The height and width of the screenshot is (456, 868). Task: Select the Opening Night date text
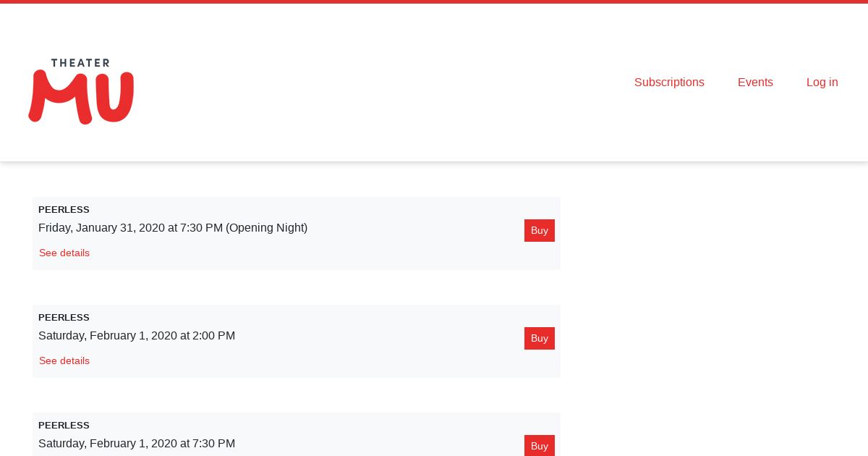[x=173, y=228]
